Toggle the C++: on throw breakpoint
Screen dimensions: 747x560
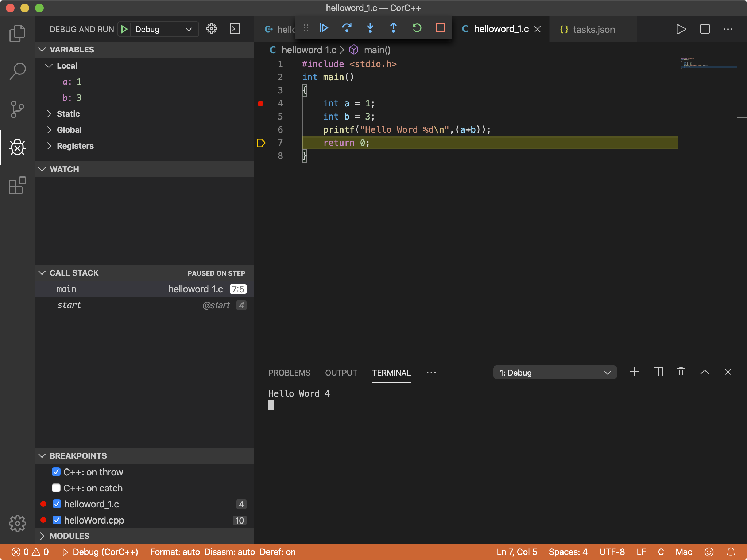[x=56, y=472]
